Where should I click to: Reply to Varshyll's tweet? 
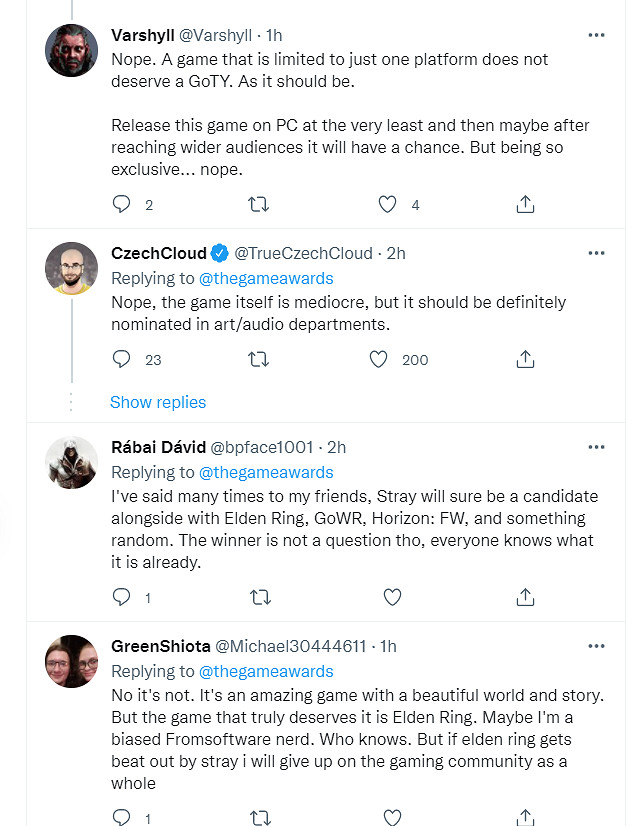tap(122, 205)
